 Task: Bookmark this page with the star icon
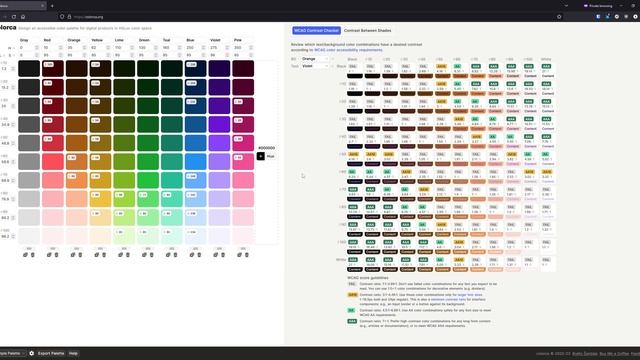tap(559, 17)
